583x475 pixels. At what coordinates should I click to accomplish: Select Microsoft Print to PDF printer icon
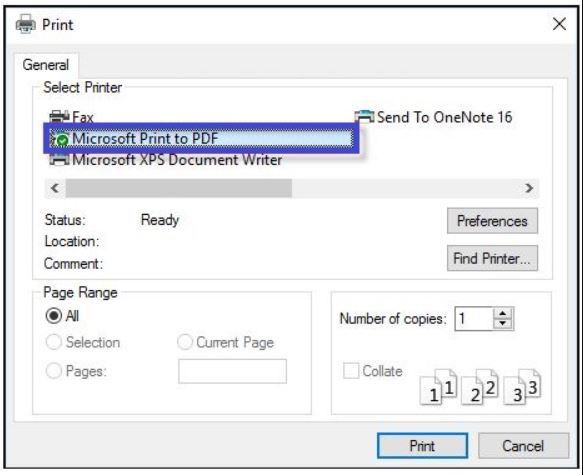pyautogui.click(x=60, y=139)
